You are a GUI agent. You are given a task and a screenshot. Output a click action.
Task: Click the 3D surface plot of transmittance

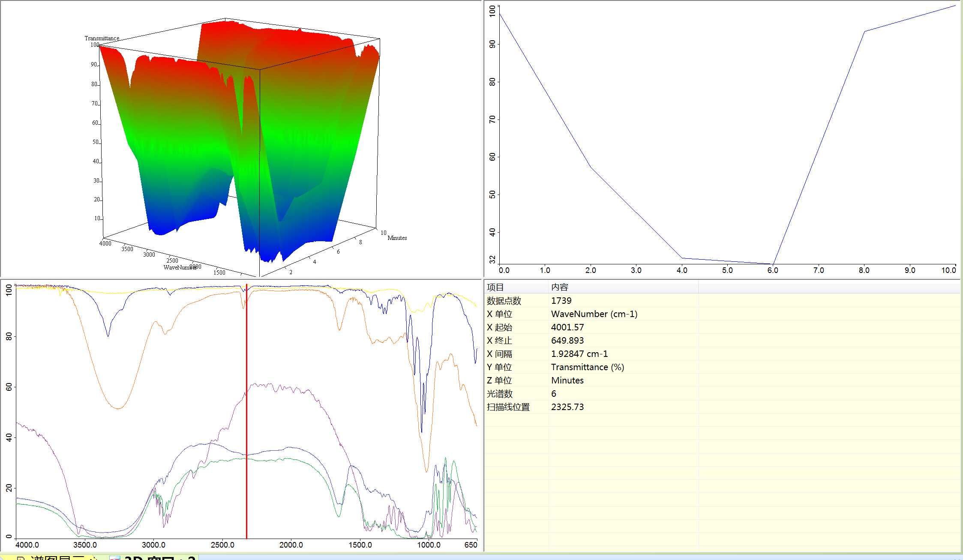tap(240, 141)
